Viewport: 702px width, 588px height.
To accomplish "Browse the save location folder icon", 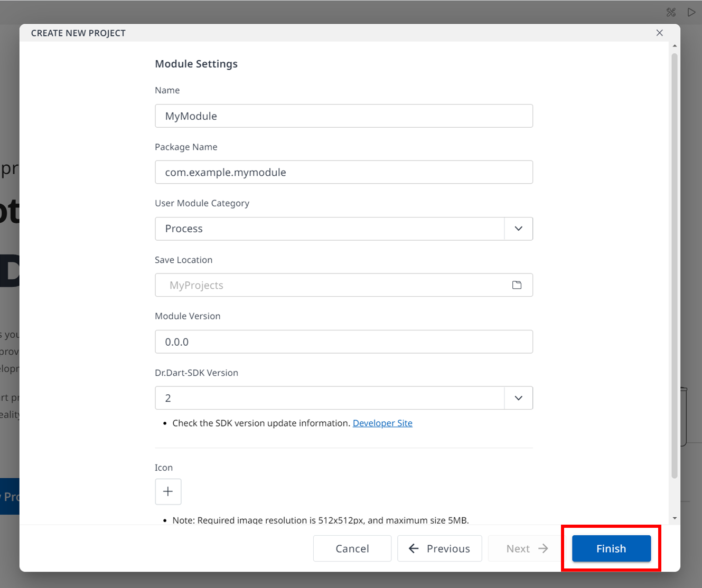I will (517, 285).
